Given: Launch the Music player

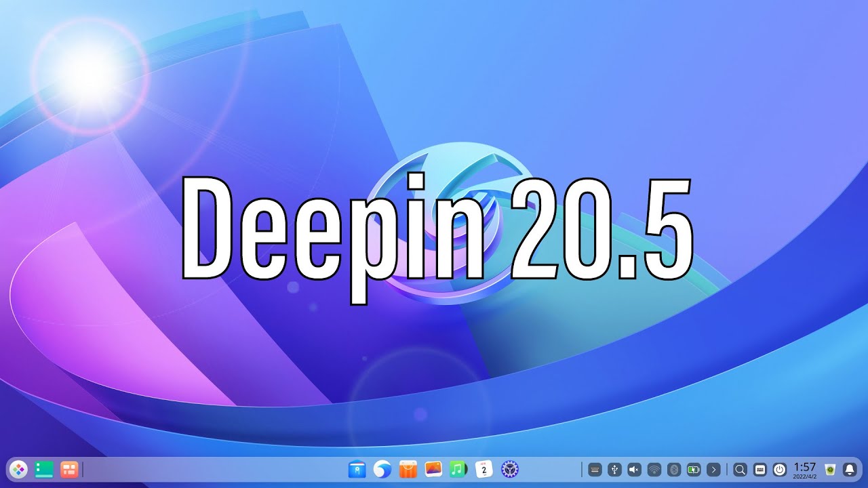Looking at the screenshot, I should coord(458,469).
